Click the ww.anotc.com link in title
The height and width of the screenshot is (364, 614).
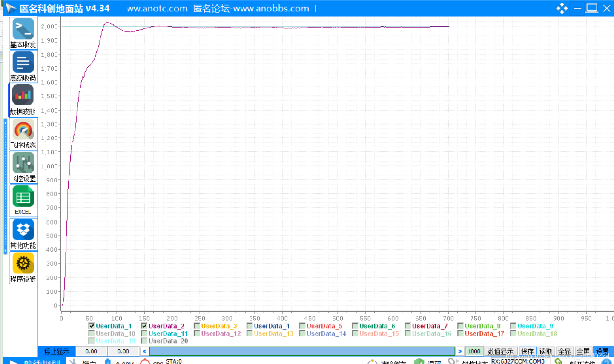pos(157,9)
